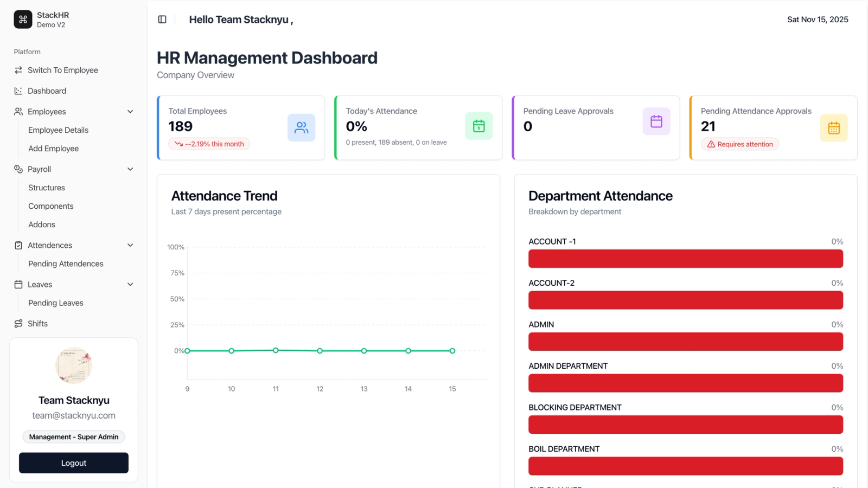
Task: Click the purple Pending Leave Approvals calendar icon
Action: coord(656,121)
